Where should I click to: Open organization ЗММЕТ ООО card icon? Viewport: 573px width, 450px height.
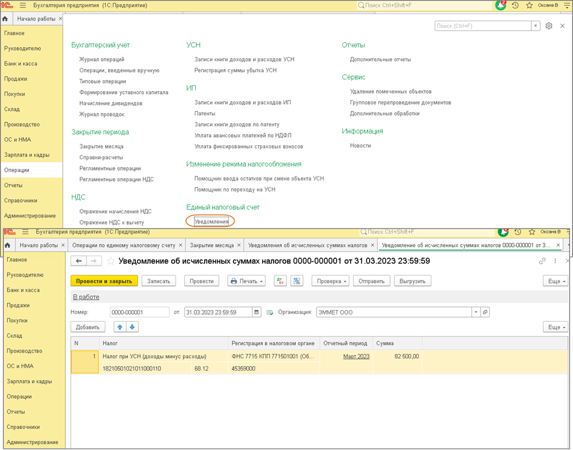tap(485, 312)
